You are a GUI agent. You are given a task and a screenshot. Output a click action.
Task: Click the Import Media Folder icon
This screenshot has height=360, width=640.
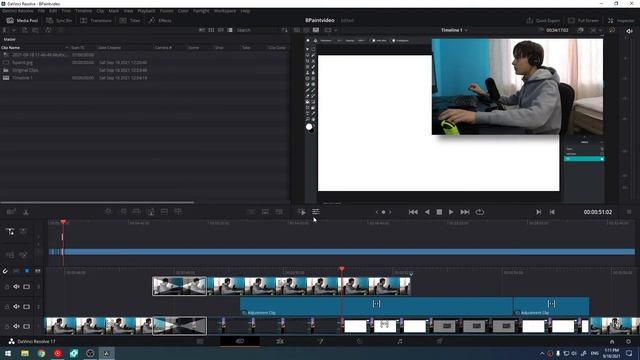(36, 30)
